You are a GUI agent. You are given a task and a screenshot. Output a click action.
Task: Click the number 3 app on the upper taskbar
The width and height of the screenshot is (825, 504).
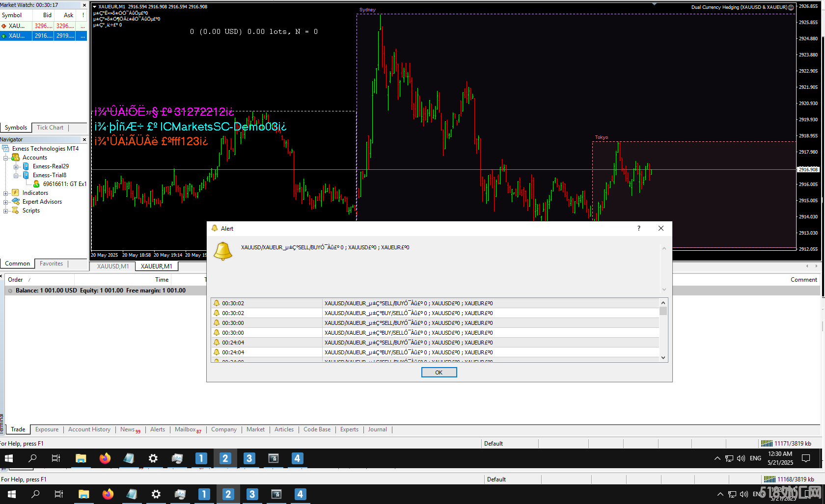249,458
